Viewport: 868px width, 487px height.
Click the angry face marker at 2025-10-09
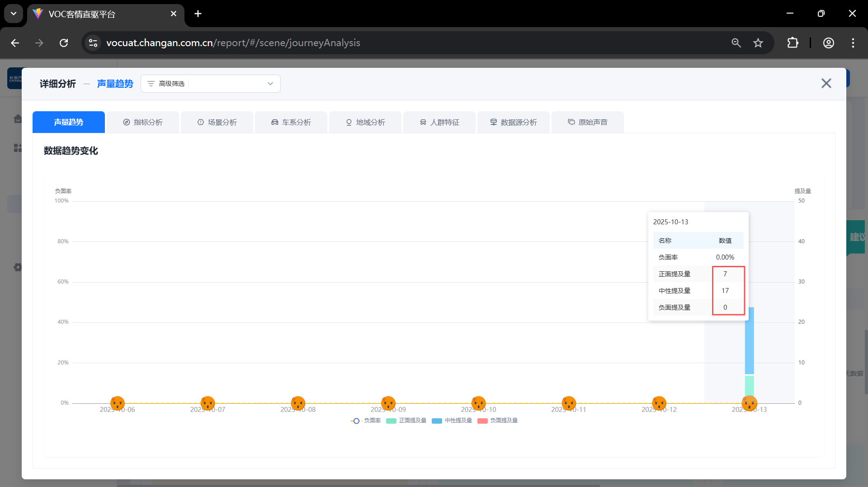point(388,402)
